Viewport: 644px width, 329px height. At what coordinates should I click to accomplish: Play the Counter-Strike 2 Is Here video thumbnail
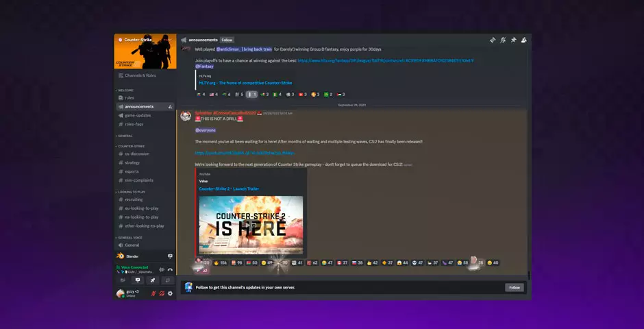pyautogui.click(x=251, y=225)
